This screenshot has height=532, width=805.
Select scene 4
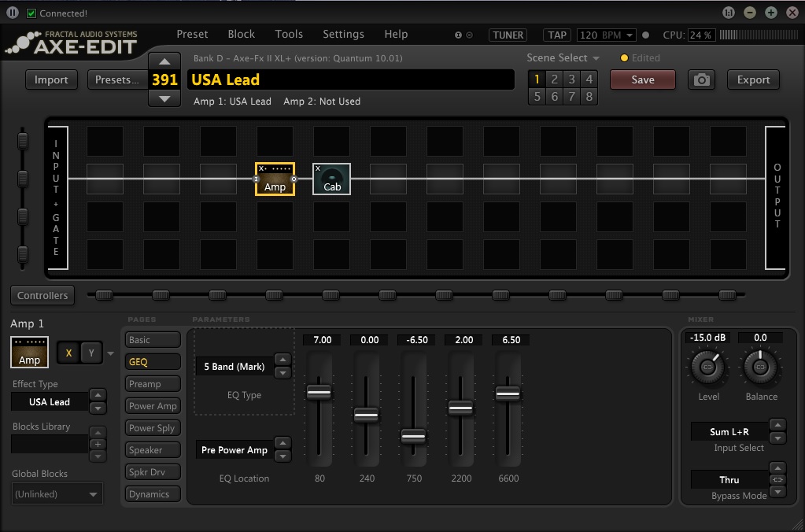coord(589,79)
